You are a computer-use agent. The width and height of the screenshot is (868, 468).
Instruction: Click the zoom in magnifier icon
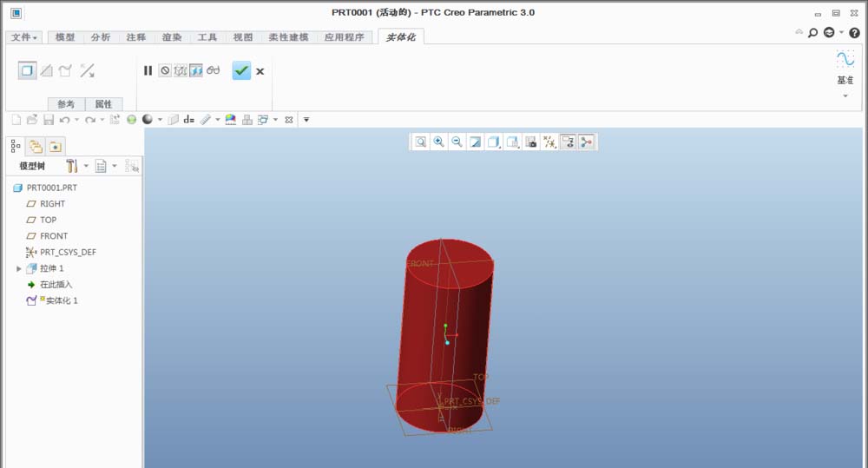[439, 142]
